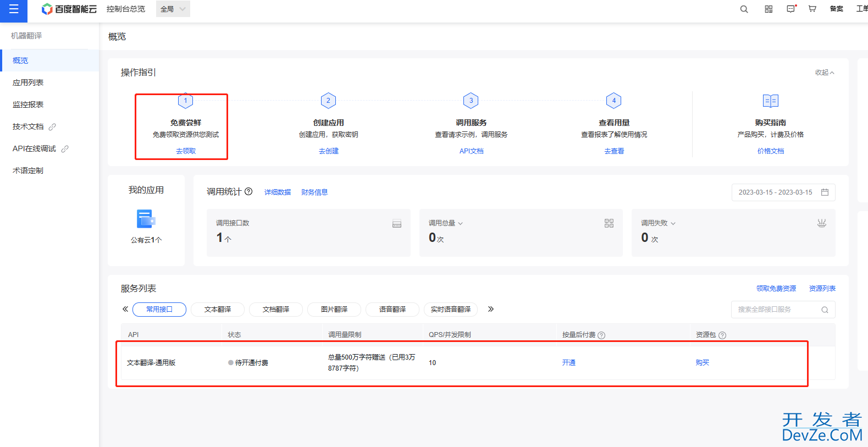
Task: Click the 去查看 link
Action: pos(614,151)
